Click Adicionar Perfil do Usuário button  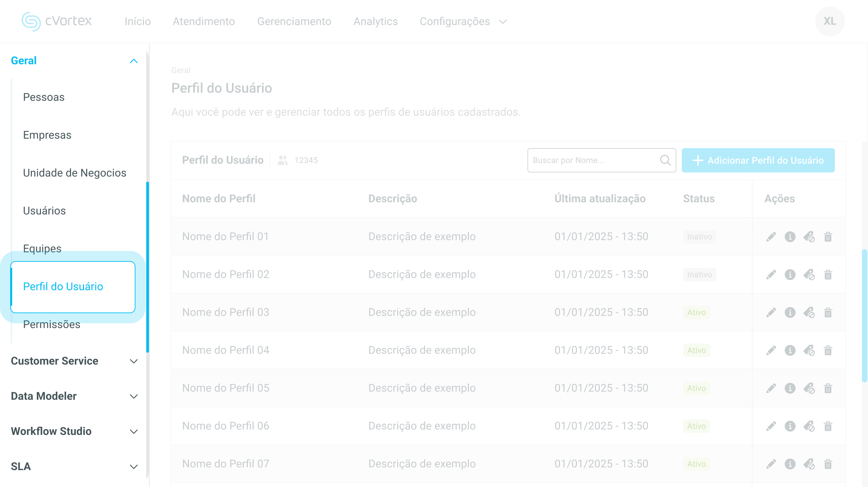(758, 160)
